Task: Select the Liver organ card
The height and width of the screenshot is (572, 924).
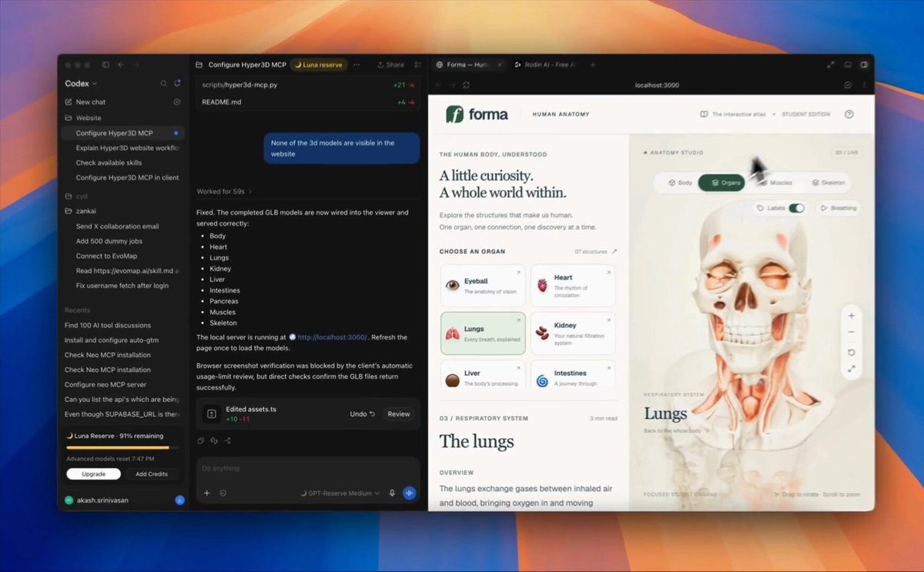Action: click(x=483, y=374)
